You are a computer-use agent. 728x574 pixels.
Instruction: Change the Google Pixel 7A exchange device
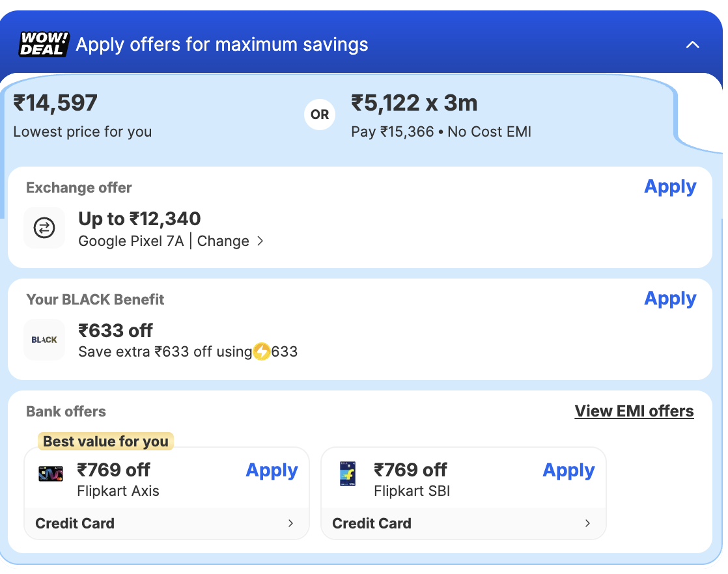click(223, 241)
